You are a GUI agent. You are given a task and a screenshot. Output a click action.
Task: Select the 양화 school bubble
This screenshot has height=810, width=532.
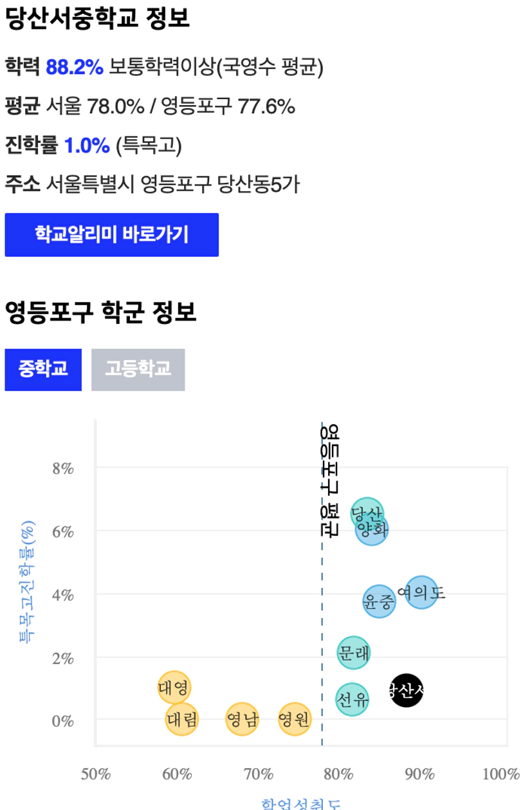point(372,529)
